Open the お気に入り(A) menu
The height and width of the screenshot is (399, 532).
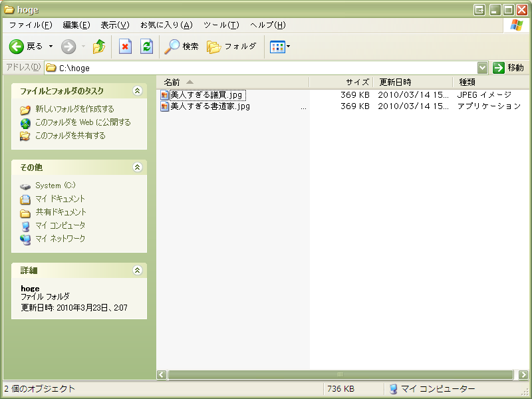click(166, 25)
